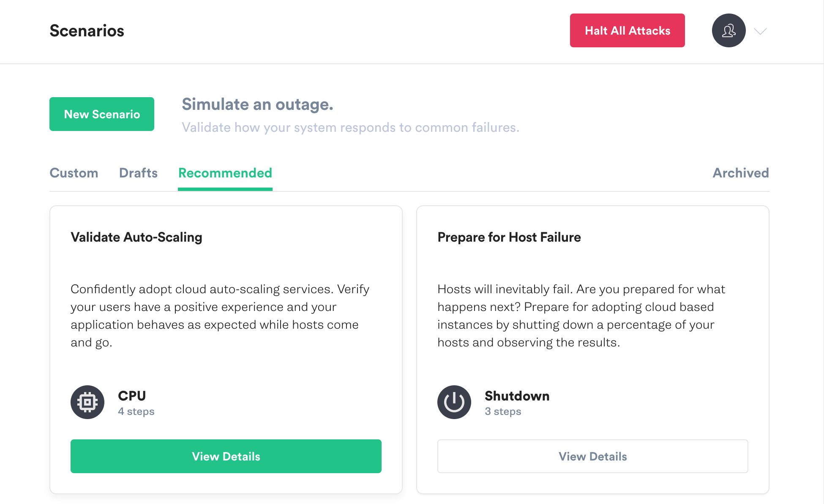Click the Halt All Attacks button
The width and height of the screenshot is (824, 504).
[628, 30]
